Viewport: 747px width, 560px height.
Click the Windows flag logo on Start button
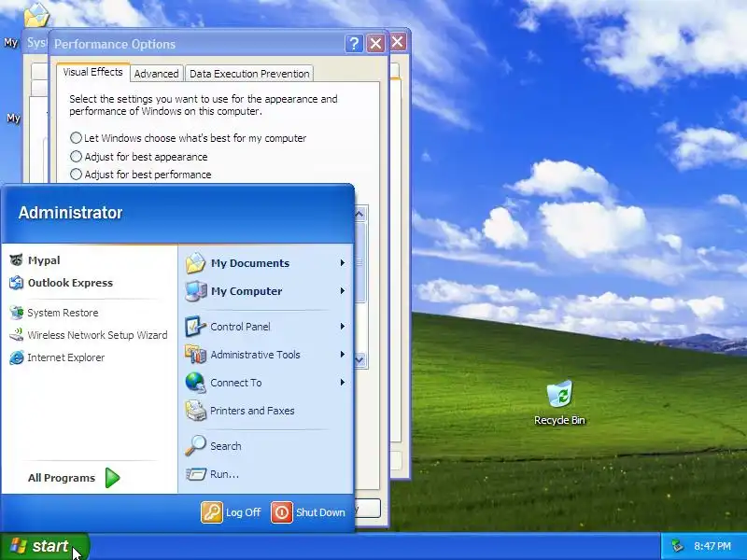coord(18,546)
